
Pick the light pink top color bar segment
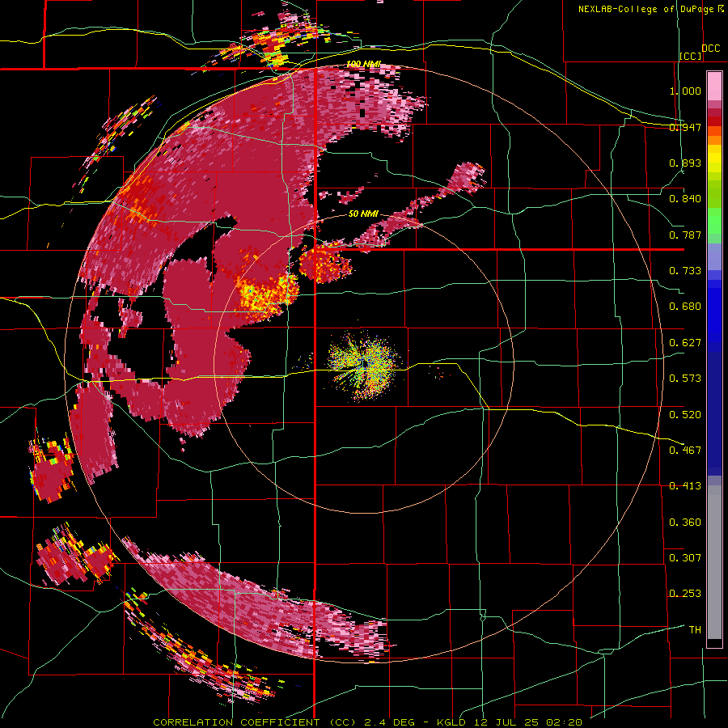coord(714,87)
